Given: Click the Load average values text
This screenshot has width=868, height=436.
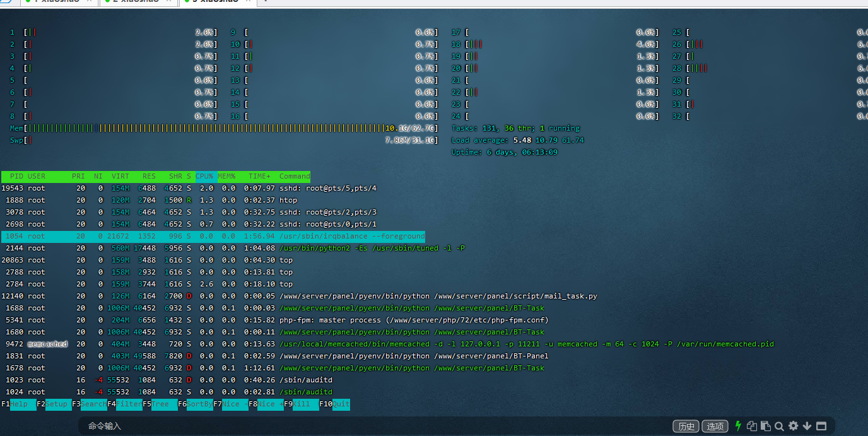Looking at the screenshot, I should (548, 140).
